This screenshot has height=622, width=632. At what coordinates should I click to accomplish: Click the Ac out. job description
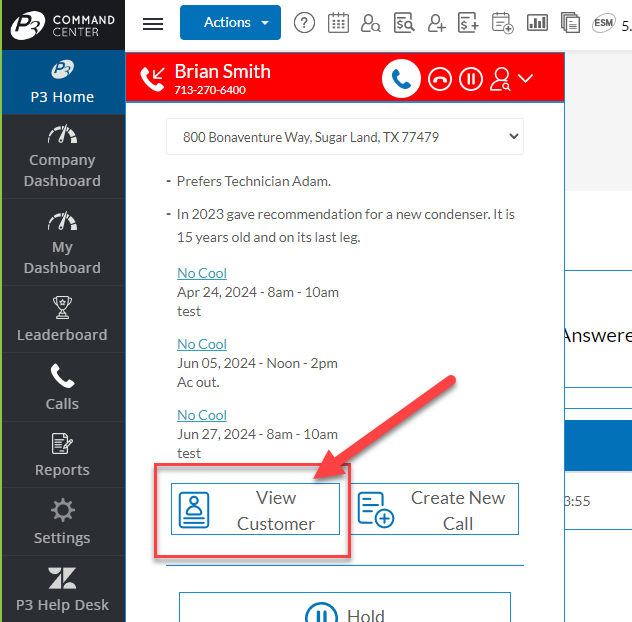pyautogui.click(x=198, y=382)
